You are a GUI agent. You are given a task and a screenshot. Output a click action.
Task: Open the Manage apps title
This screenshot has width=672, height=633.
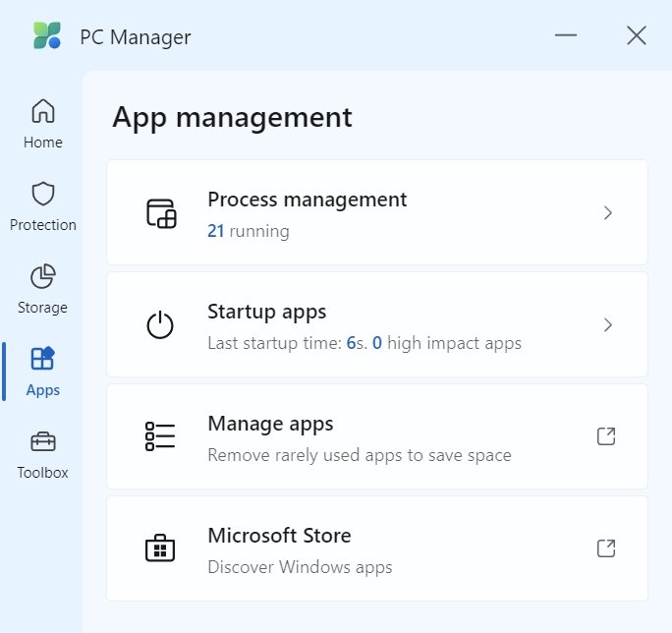point(270,424)
